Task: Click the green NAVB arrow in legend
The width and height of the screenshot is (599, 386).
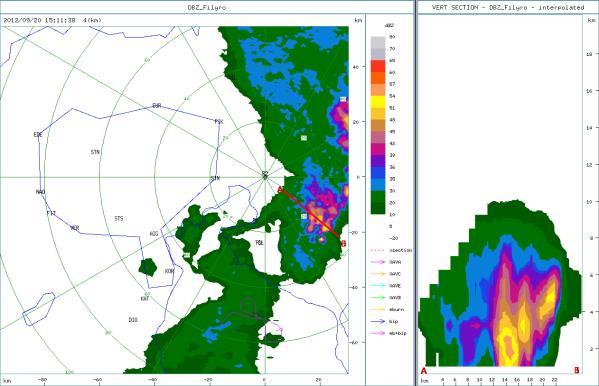Action: 377,298
